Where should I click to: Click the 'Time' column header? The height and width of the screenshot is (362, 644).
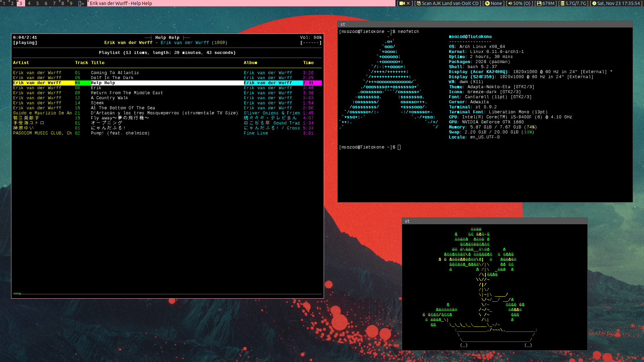(309, 63)
